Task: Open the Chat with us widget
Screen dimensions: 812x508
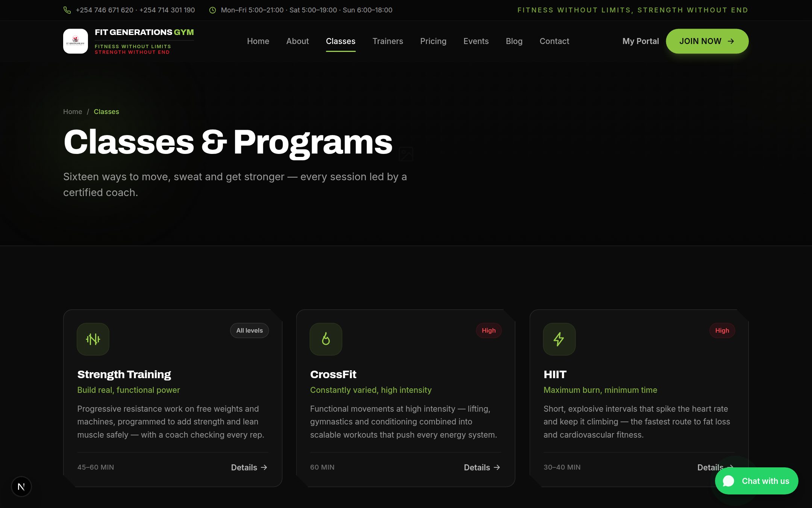Action: tap(756, 481)
